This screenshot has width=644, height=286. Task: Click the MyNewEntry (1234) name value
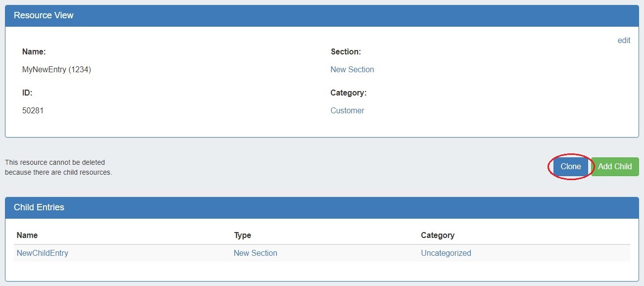56,70
